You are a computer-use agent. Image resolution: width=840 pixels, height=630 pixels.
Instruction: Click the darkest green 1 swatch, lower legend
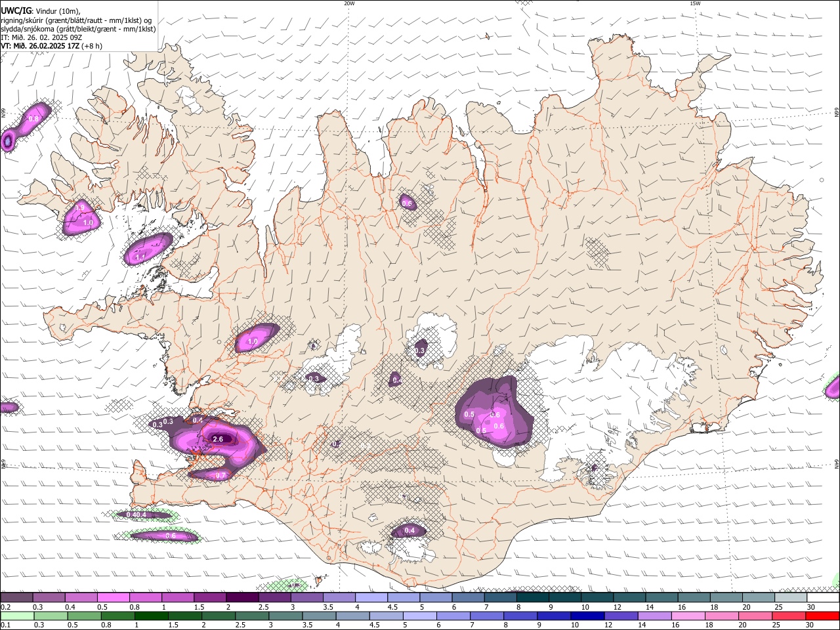151,616
